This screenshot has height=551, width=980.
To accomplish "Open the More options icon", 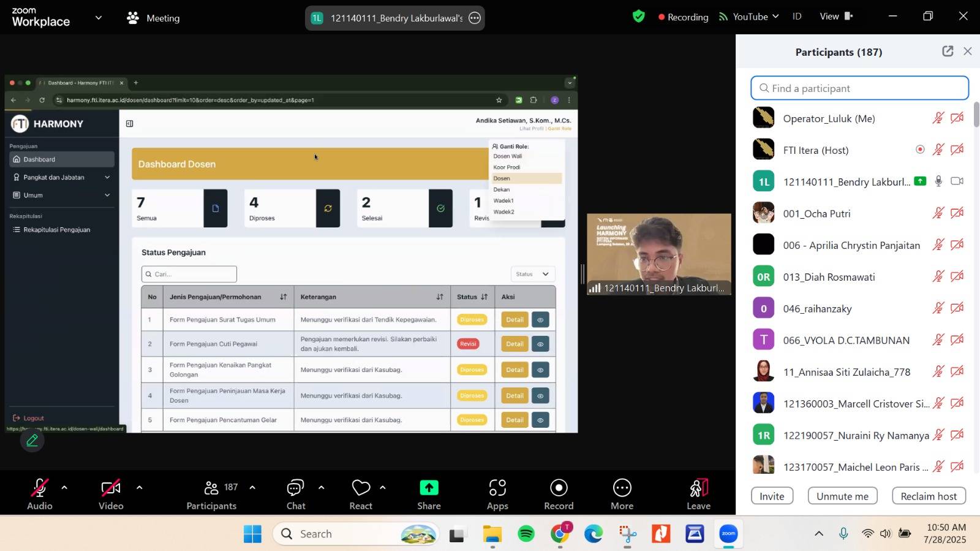I will tap(622, 488).
